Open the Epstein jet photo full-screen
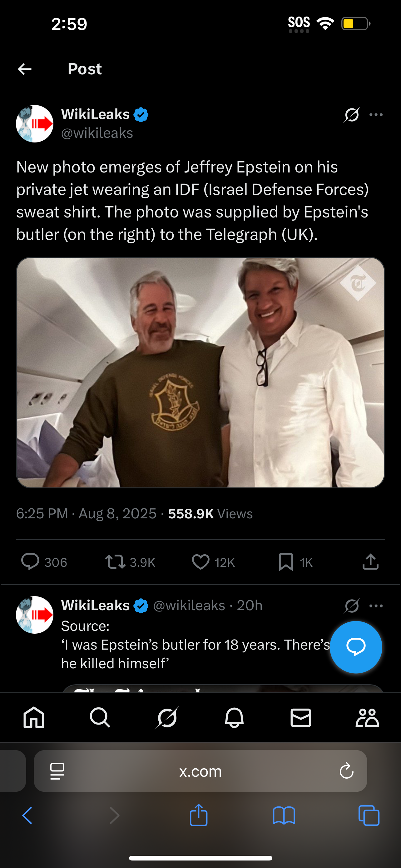The width and height of the screenshot is (401, 868). click(200, 372)
